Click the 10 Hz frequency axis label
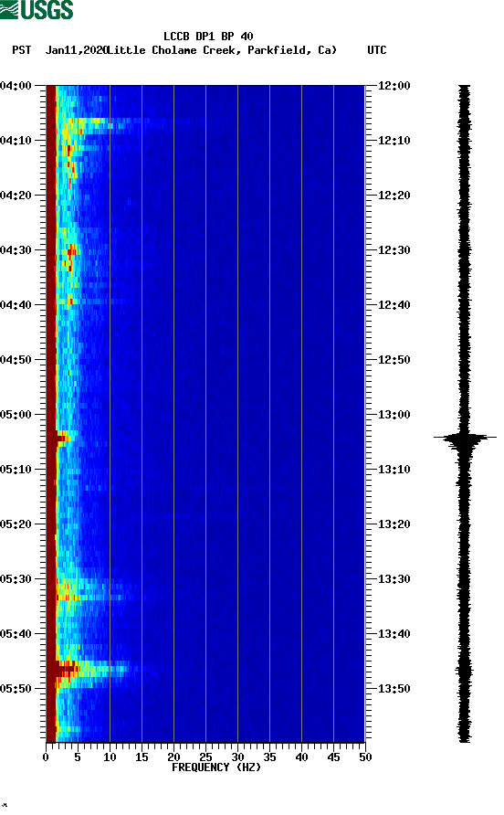Screen dimensions: 504x815 click(x=110, y=757)
